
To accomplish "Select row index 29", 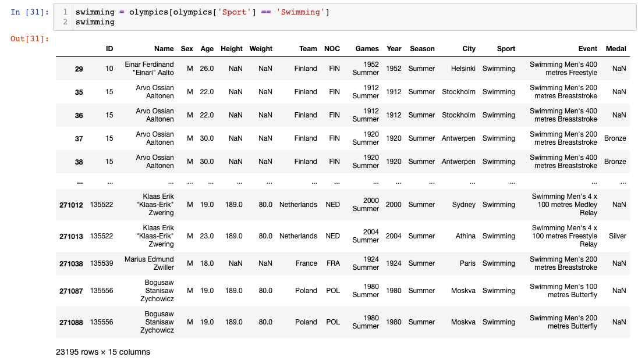I will (79, 69).
